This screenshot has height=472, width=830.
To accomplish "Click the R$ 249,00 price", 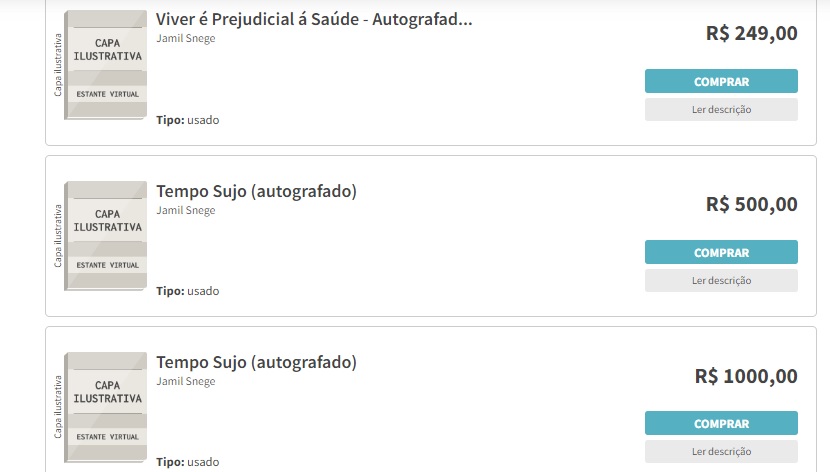I will click(751, 33).
